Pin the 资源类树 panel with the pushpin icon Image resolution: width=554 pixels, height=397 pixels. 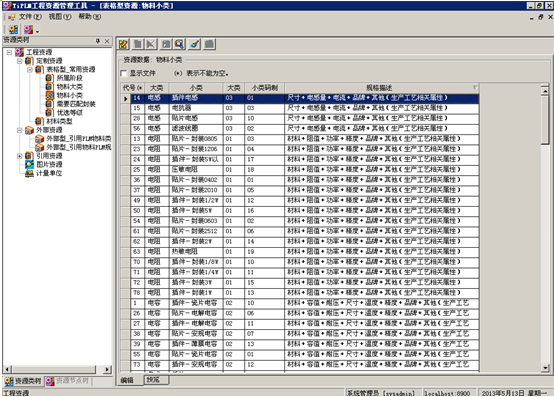tap(98, 41)
